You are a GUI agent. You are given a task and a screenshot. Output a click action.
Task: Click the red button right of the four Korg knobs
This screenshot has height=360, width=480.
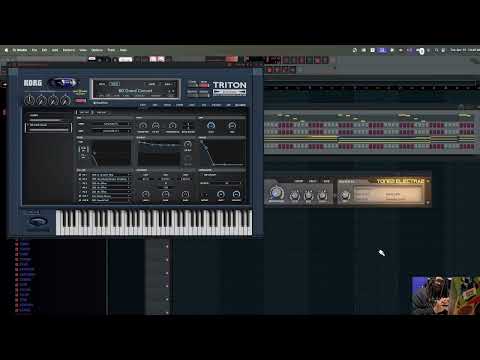tap(80, 100)
